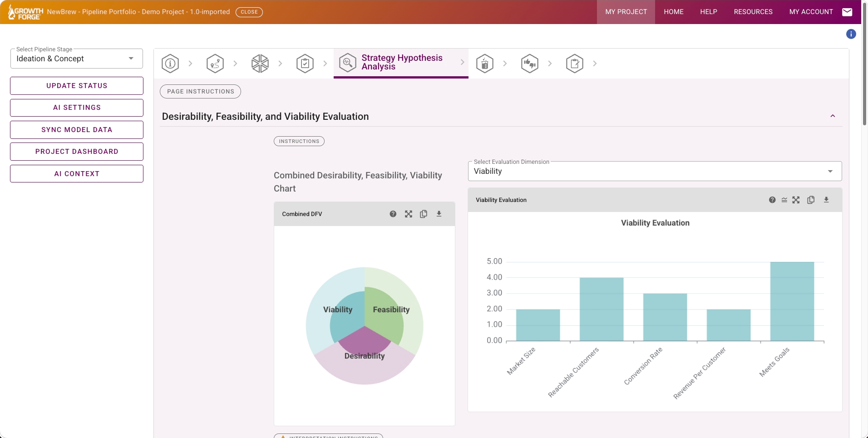The width and height of the screenshot is (868, 438).
Task: Click the Market Size bar
Action: click(x=538, y=325)
